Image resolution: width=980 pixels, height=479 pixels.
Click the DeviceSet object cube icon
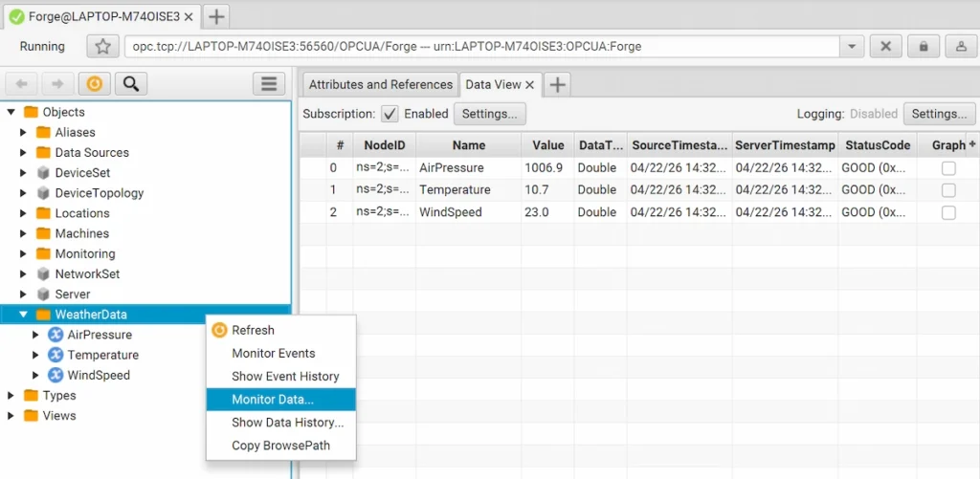(43, 173)
